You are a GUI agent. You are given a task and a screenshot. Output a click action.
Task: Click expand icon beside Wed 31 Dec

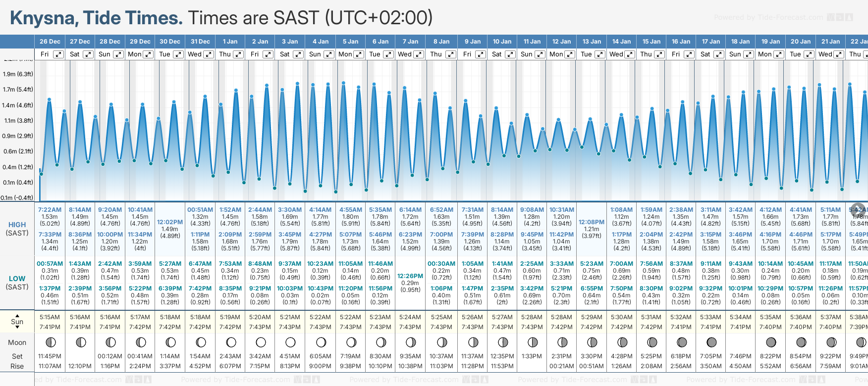pos(209,54)
